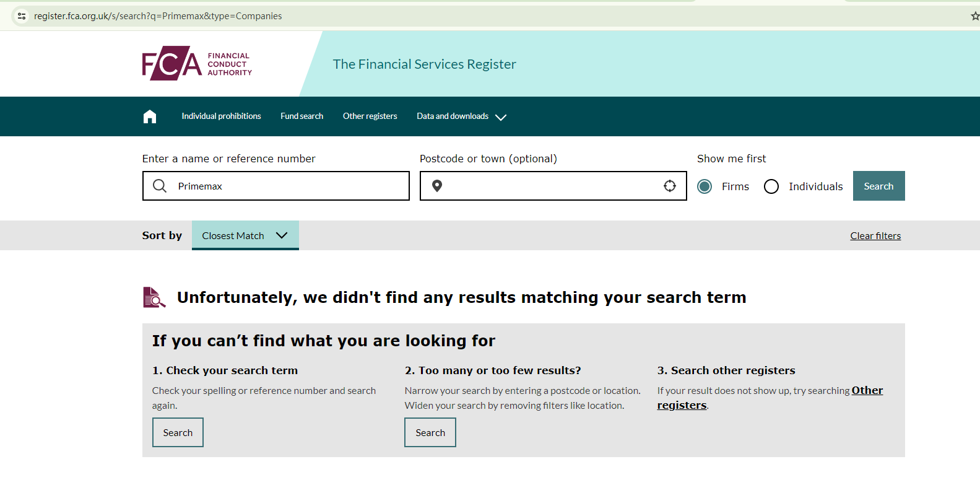The image size is (980, 485).
Task: Go to Fund search page
Action: (301, 116)
